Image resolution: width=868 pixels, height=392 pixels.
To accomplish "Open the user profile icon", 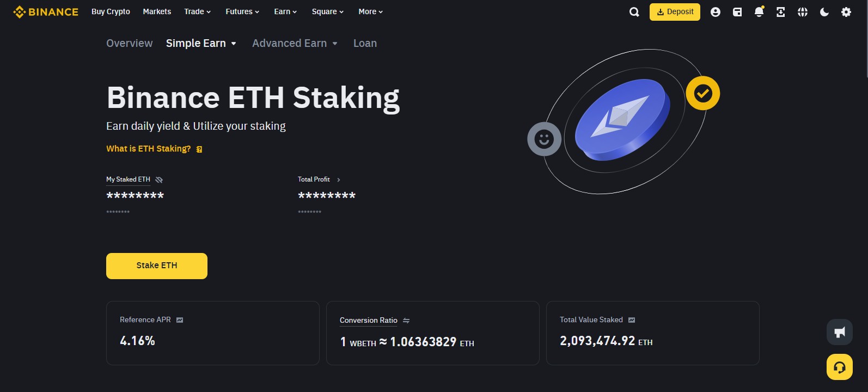I will pyautogui.click(x=716, y=12).
